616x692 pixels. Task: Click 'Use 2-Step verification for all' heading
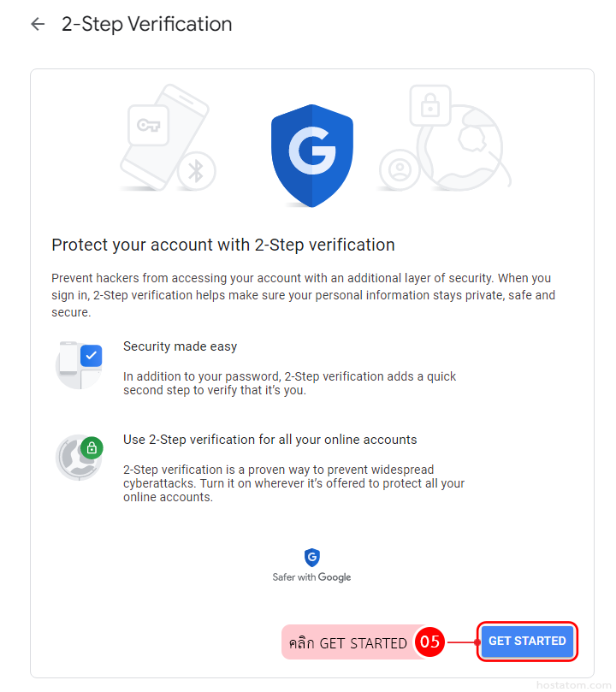(x=269, y=440)
